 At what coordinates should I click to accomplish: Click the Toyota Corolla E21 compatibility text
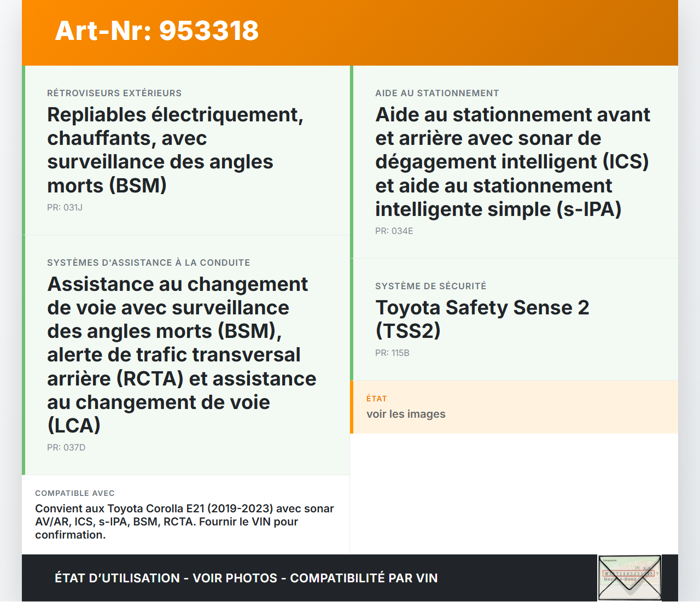click(x=184, y=522)
